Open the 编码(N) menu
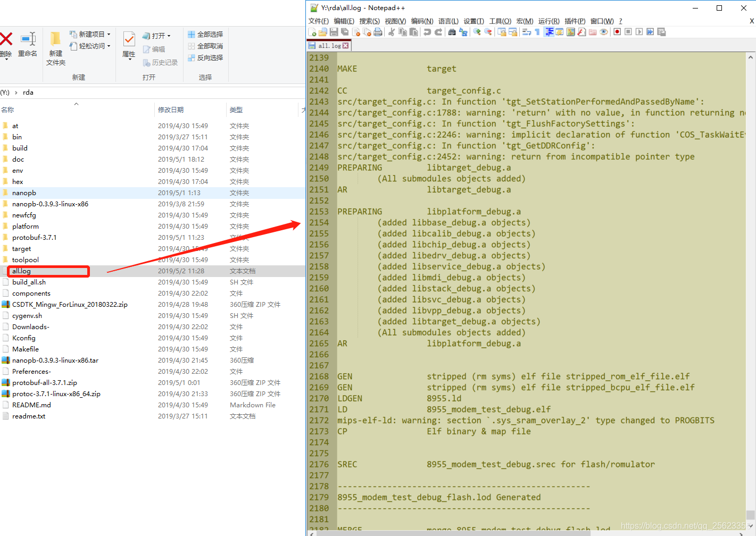The image size is (756, 536). (x=422, y=21)
